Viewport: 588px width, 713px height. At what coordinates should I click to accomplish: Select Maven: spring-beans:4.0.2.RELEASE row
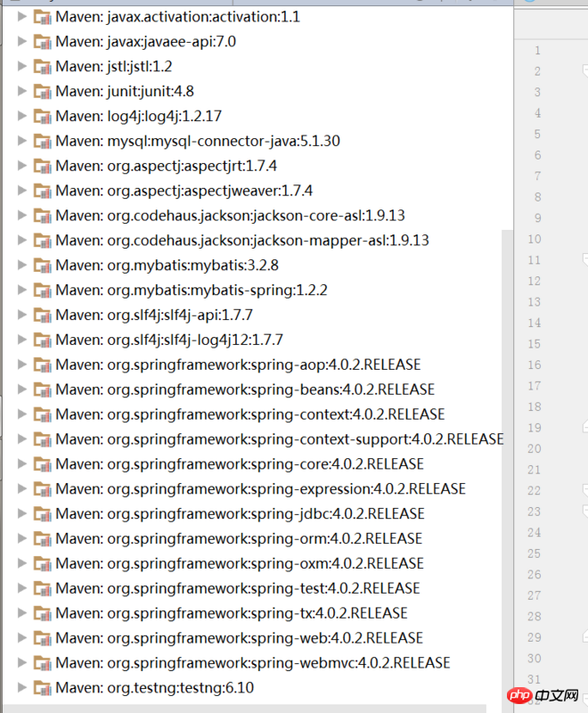[245, 389]
